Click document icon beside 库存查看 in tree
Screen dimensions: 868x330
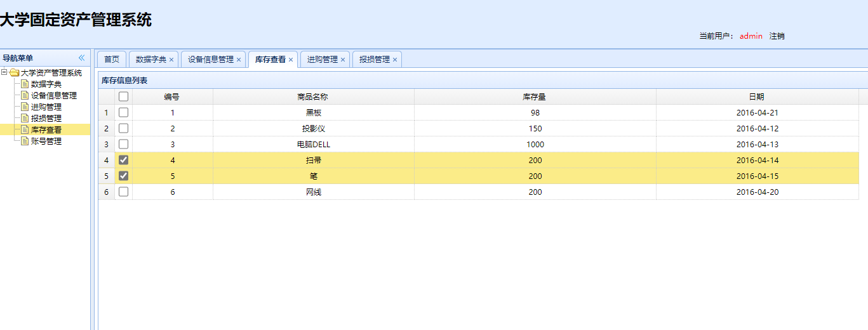tap(25, 129)
